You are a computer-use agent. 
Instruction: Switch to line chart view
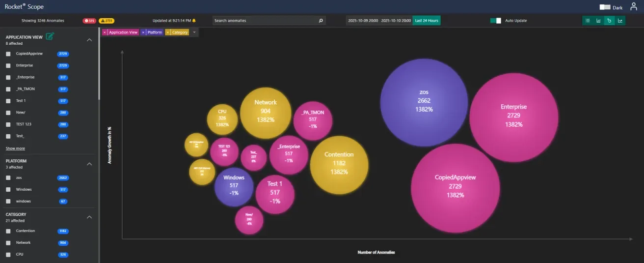(x=620, y=21)
